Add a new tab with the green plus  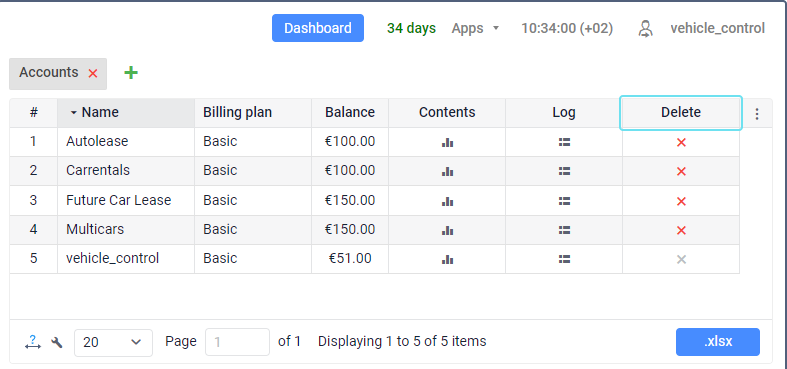(x=131, y=73)
